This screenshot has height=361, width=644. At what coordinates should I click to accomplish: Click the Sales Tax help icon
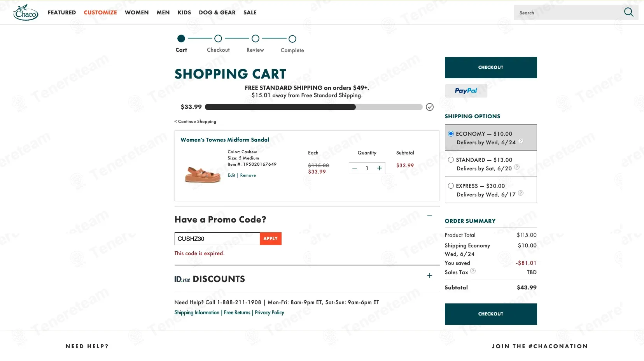(x=473, y=271)
